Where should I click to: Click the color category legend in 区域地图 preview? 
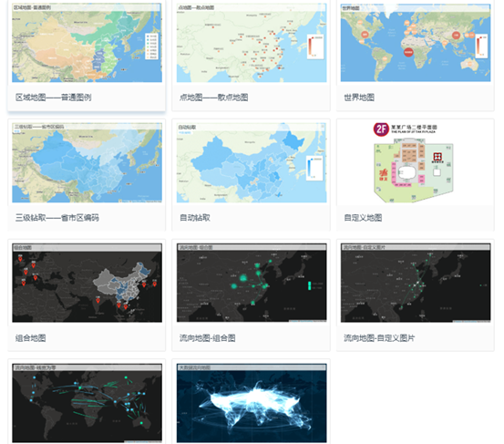pos(151,46)
